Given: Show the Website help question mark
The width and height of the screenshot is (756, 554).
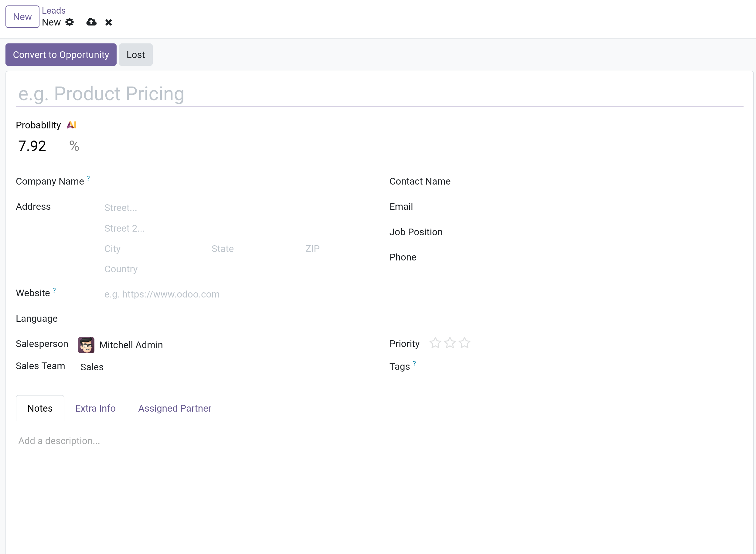Looking at the screenshot, I should (54, 291).
